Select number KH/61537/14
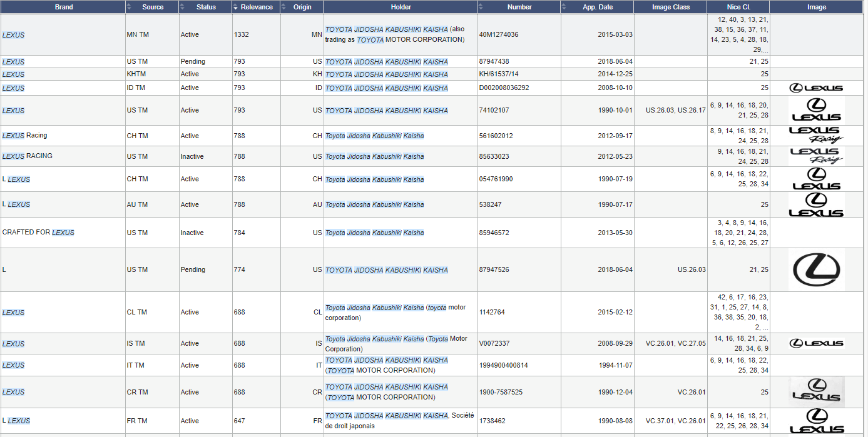868x437 pixels. pos(499,74)
